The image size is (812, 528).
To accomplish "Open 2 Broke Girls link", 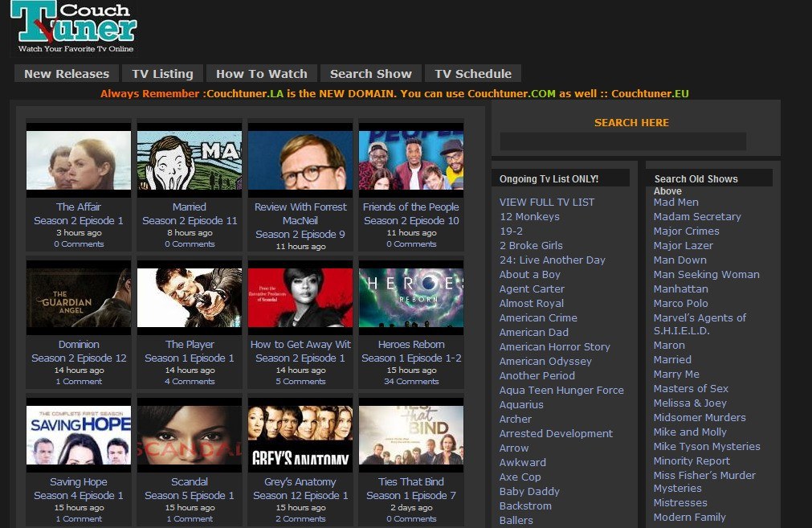I will (x=531, y=246).
